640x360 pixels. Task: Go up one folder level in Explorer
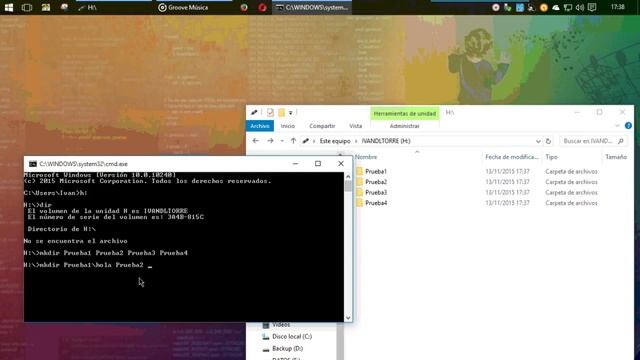(x=293, y=141)
